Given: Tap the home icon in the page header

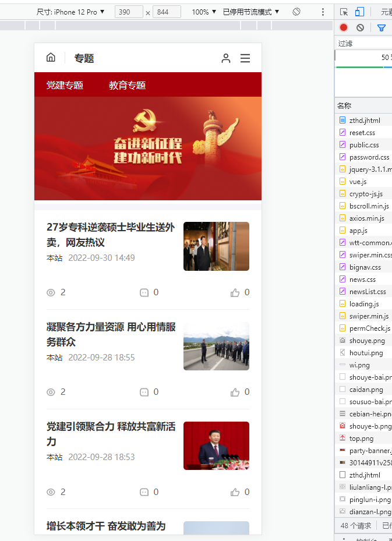Looking at the screenshot, I should [x=51, y=57].
